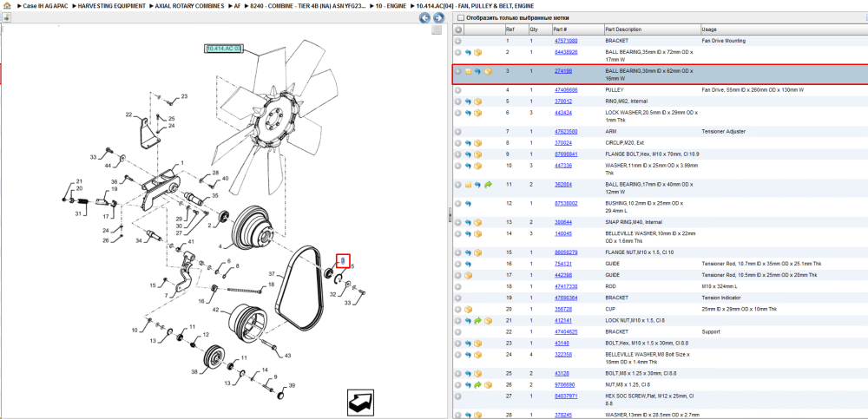Open the 10.414.AC 03 reference label in the diagram

tap(224, 49)
